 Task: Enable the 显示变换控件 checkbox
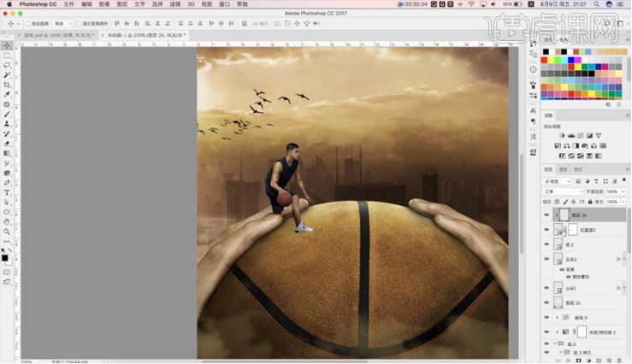[78, 24]
